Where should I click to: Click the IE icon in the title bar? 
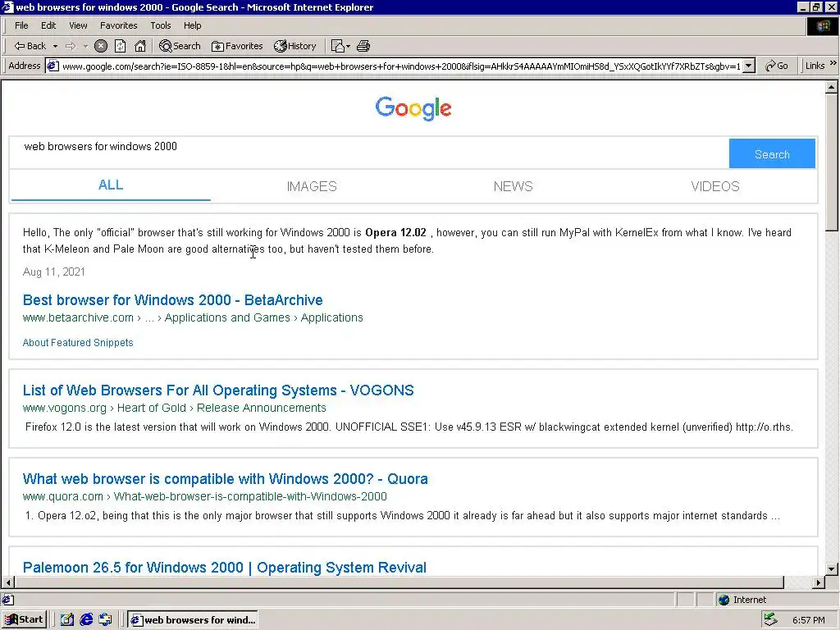point(7,7)
